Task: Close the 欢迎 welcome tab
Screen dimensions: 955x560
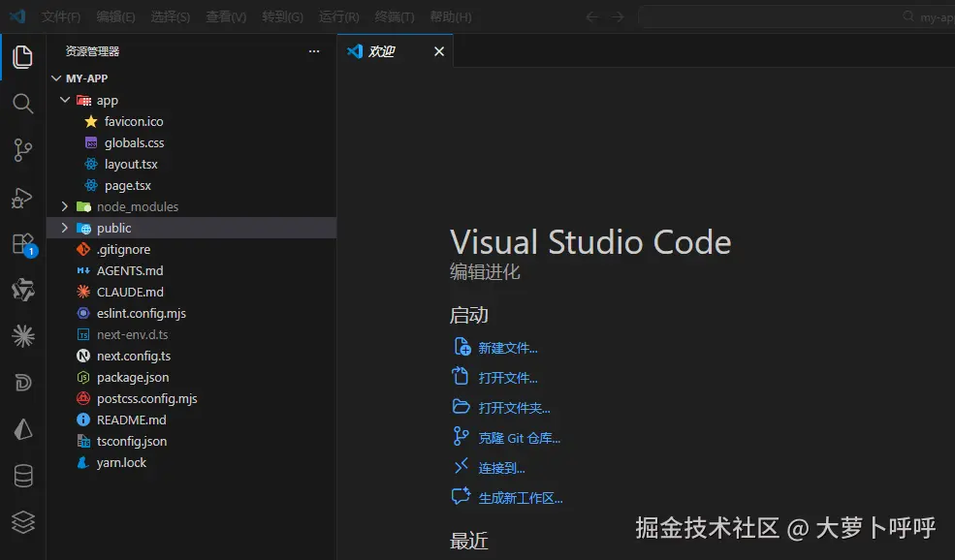Action: [x=438, y=51]
